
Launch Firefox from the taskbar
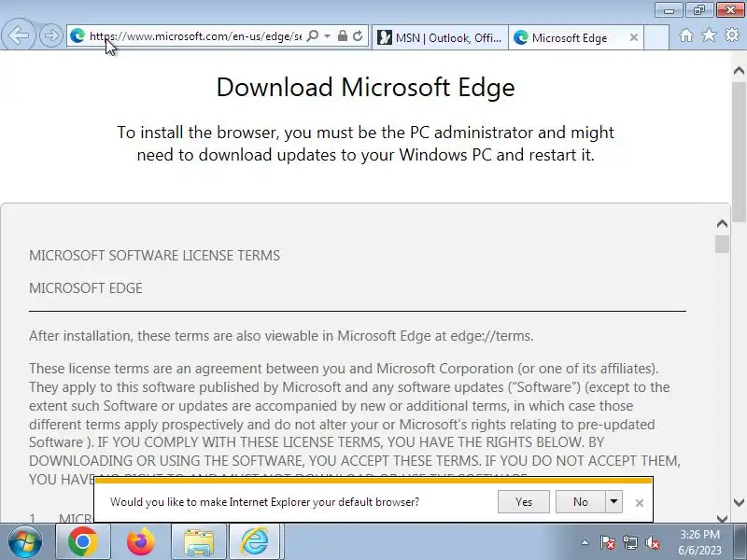141,541
